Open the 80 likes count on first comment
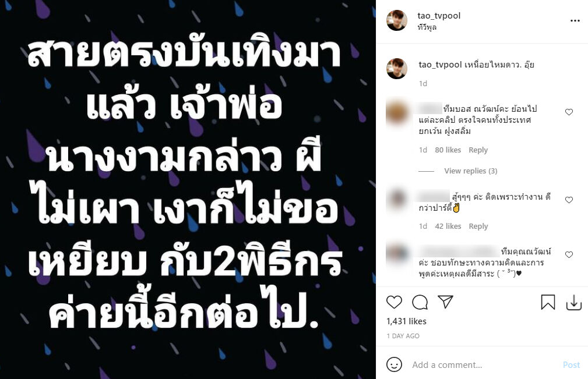 (x=448, y=150)
